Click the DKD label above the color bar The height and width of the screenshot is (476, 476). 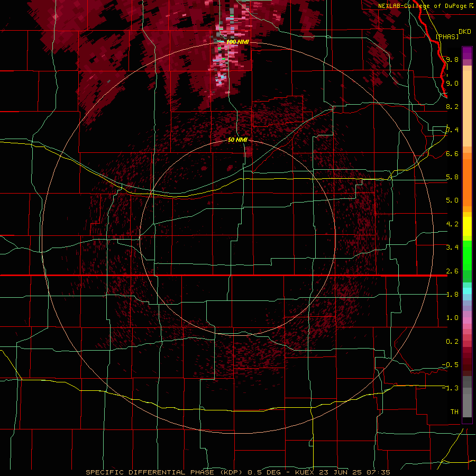[465, 32]
